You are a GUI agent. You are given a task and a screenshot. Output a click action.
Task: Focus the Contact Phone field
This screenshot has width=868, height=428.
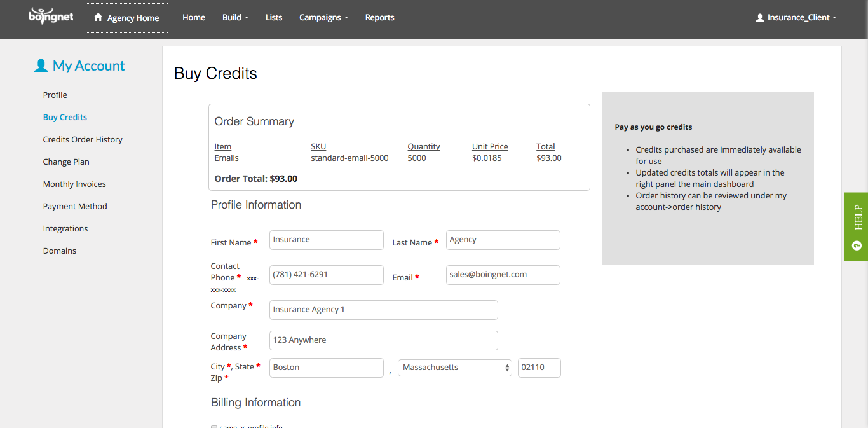pos(327,275)
